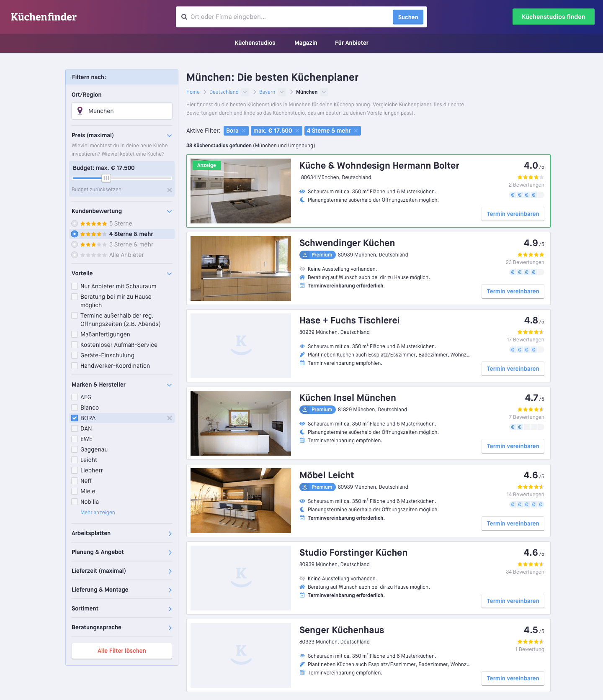This screenshot has width=603, height=700.
Task: Click Premium badge on Möbel Leicht
Action: tap(317, 487)
